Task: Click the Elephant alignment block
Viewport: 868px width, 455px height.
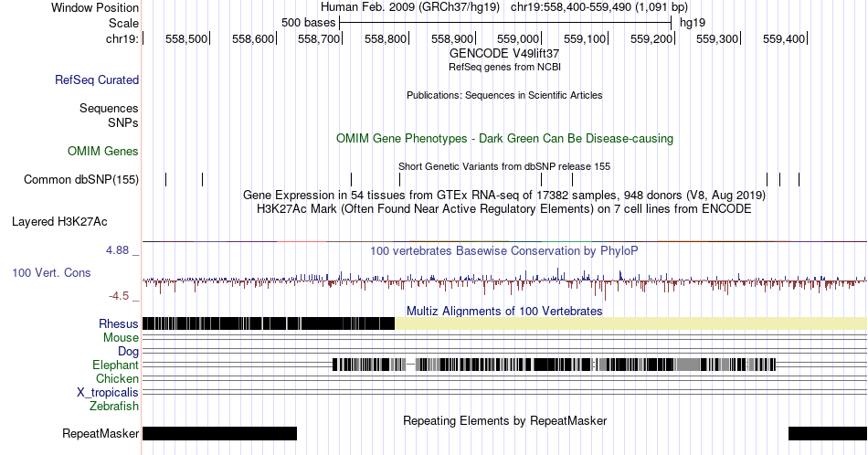Action: point(554,365)
